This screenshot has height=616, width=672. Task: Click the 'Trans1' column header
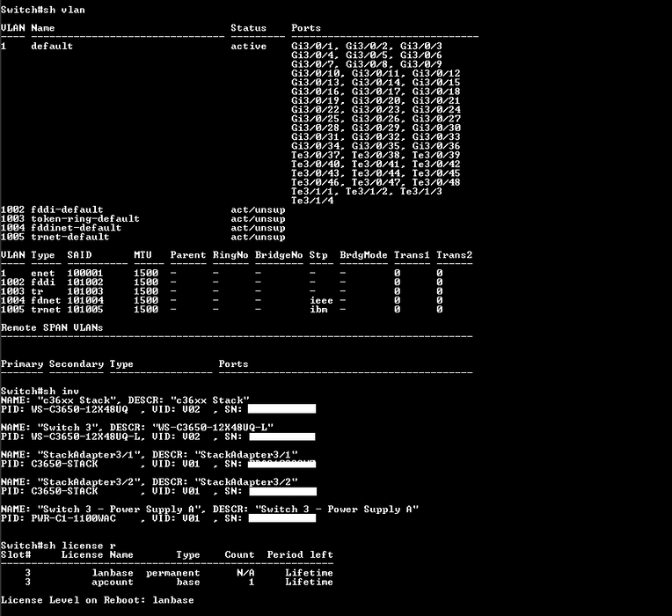click(412, 255)
